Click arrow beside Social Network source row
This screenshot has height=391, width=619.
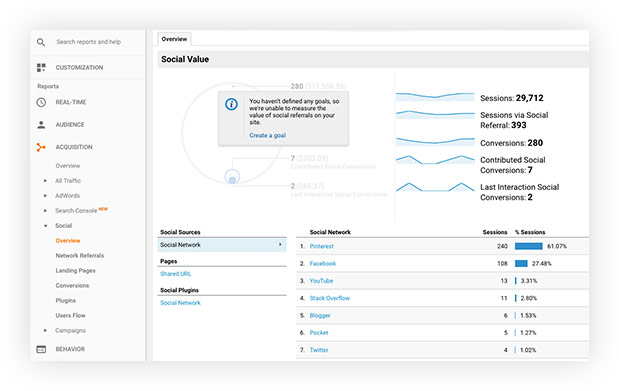click(280, 244)
